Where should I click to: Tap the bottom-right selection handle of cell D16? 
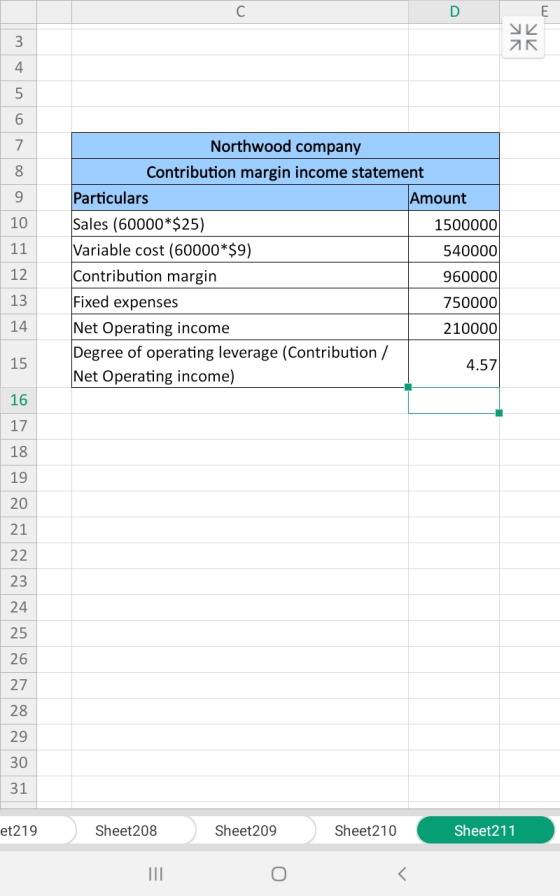pos(499,413)
